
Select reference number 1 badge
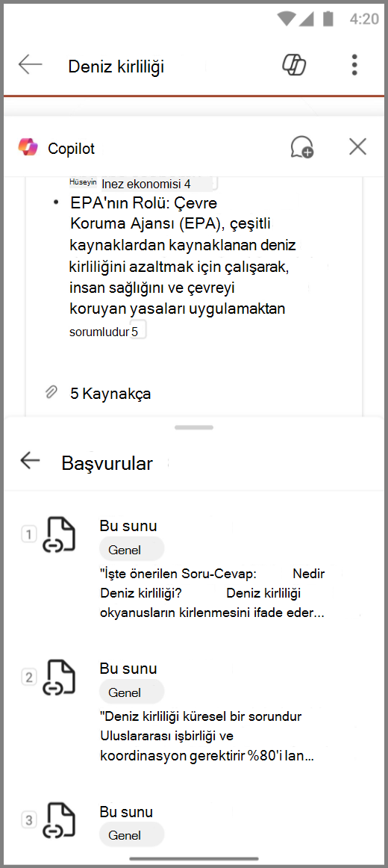coord(29,535)
